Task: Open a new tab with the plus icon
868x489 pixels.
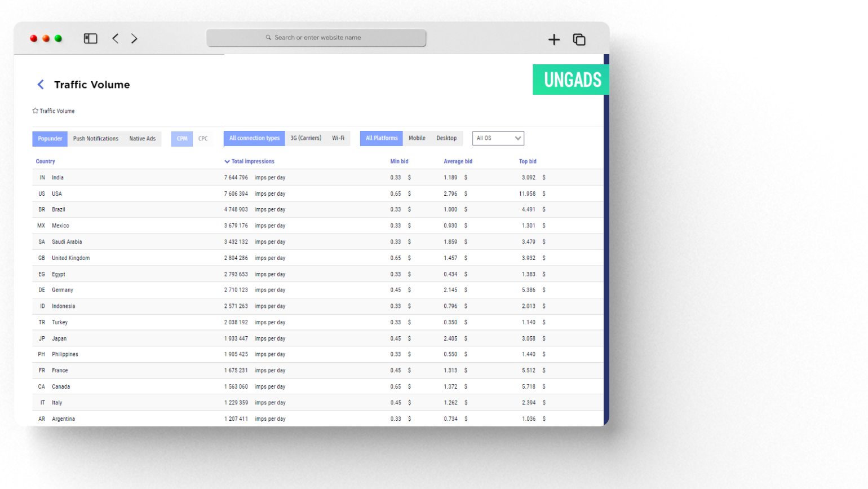Action: pos(554,39)
